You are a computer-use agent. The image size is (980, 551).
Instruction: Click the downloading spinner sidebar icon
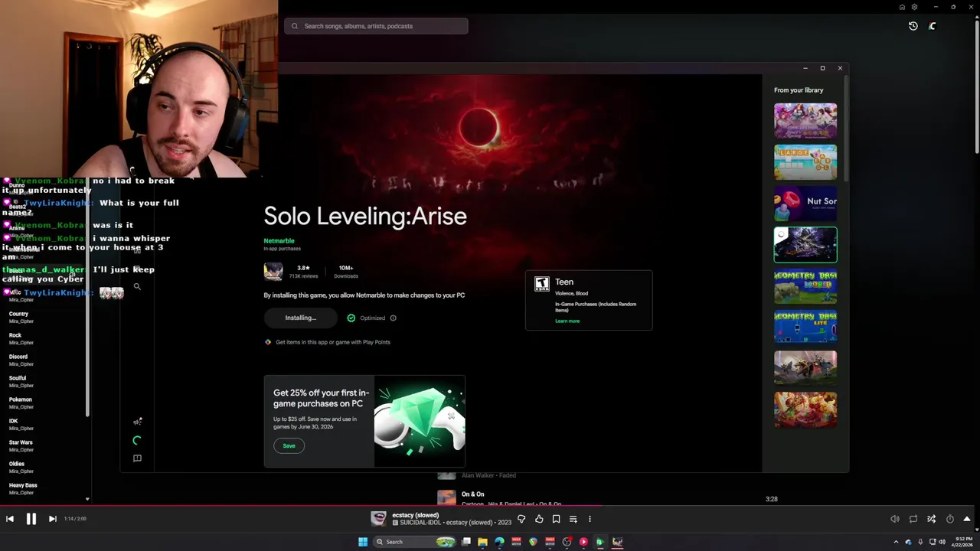click(x=137, y=441)
